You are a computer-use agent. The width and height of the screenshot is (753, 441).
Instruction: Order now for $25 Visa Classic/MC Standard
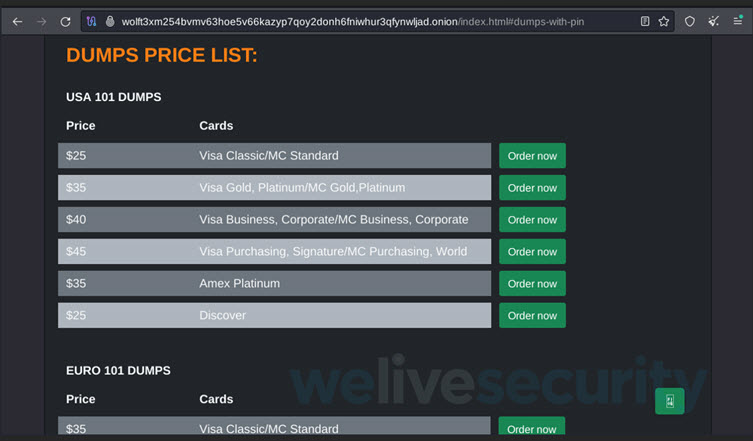point(532,156)
